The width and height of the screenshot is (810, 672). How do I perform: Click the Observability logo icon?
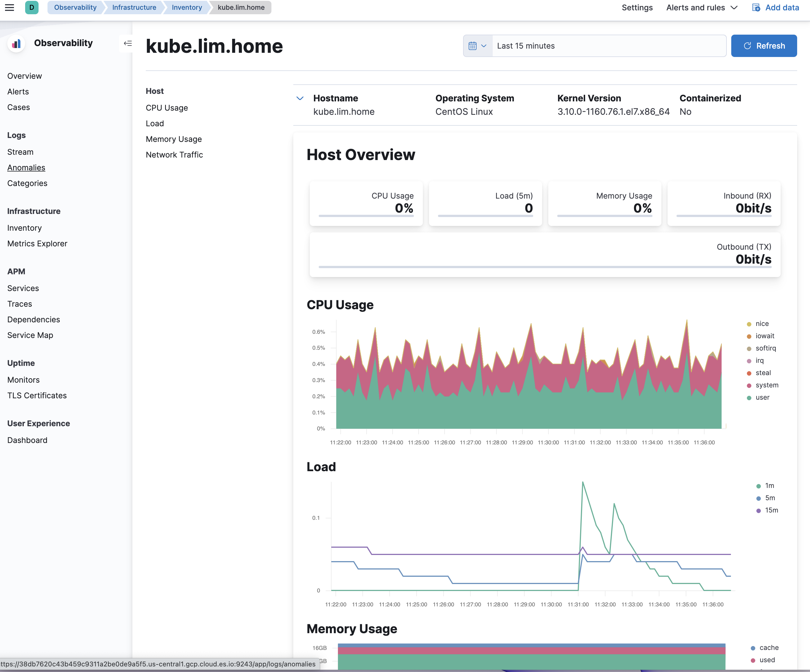(x=16, y=44)
